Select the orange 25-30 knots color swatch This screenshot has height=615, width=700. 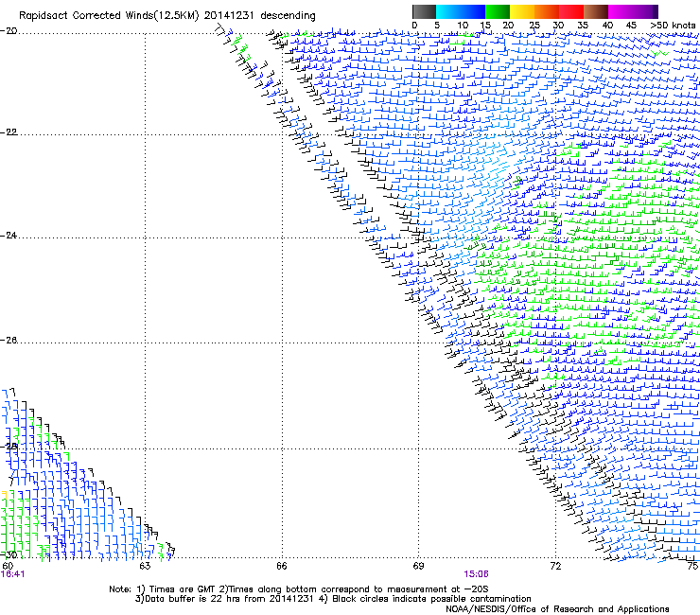tap(547, 11)
